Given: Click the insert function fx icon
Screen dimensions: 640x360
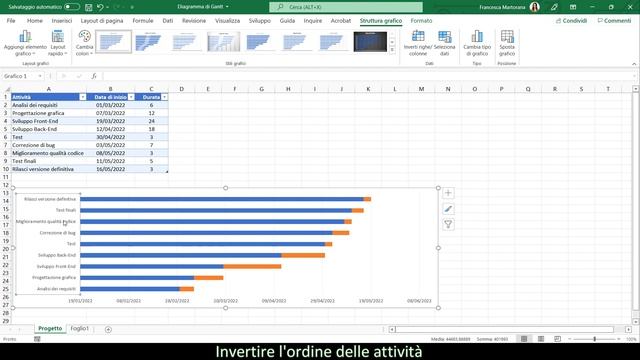Looking at the screenshot, I should [94, 76].
